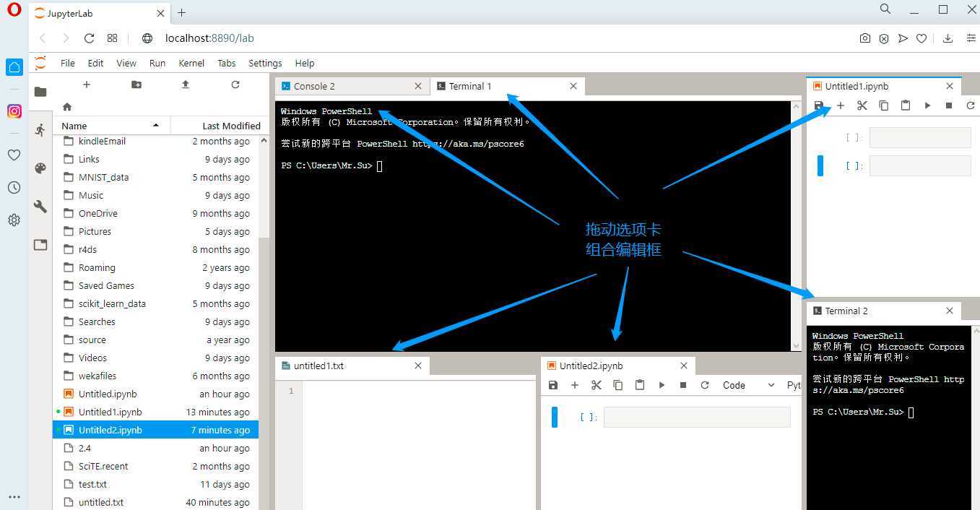This screenshot has height=510, width=980.
Task: Click the code cell in Untitled2.ipynb
Action: click(697, 417)
